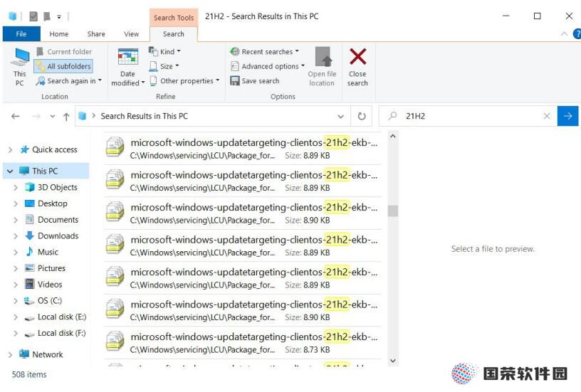Open Documents in navigation pane
This screenshot has width=581, height=392.
click(58, 220)
